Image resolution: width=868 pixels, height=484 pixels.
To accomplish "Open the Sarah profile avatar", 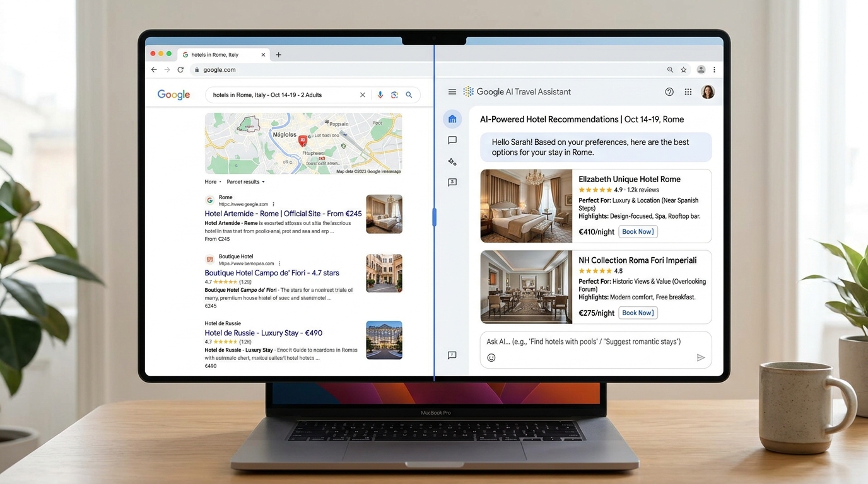I will click(x=708, y=92).
